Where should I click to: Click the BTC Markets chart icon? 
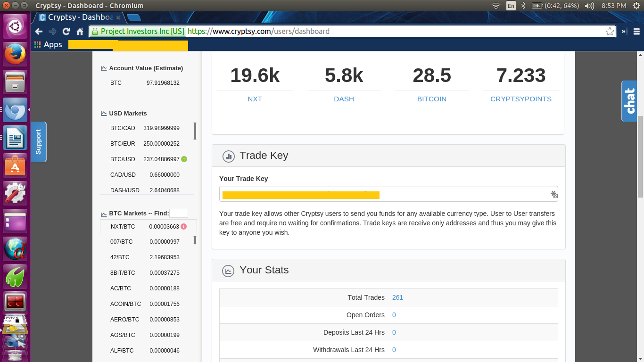tap(104, 214)
